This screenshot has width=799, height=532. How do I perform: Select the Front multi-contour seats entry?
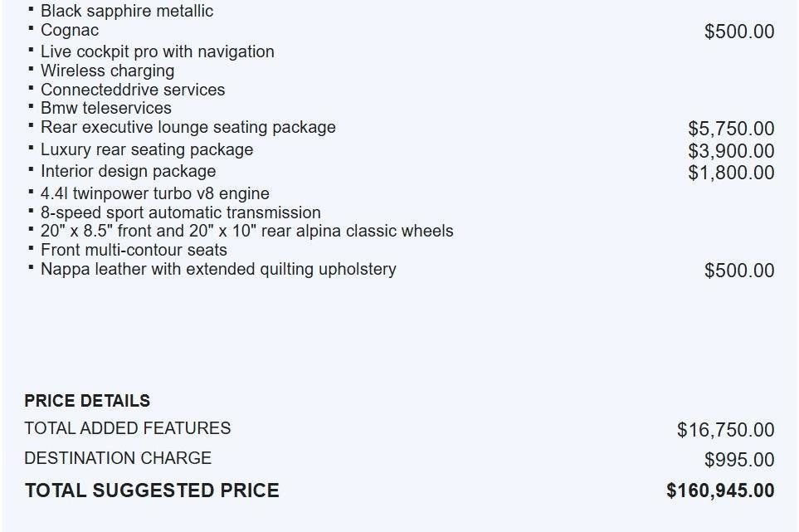134,250
